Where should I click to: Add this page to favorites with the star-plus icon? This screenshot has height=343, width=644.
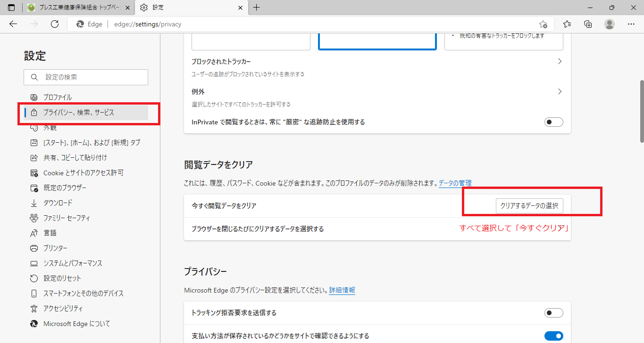pyautogui.click(x=543, y=24)
